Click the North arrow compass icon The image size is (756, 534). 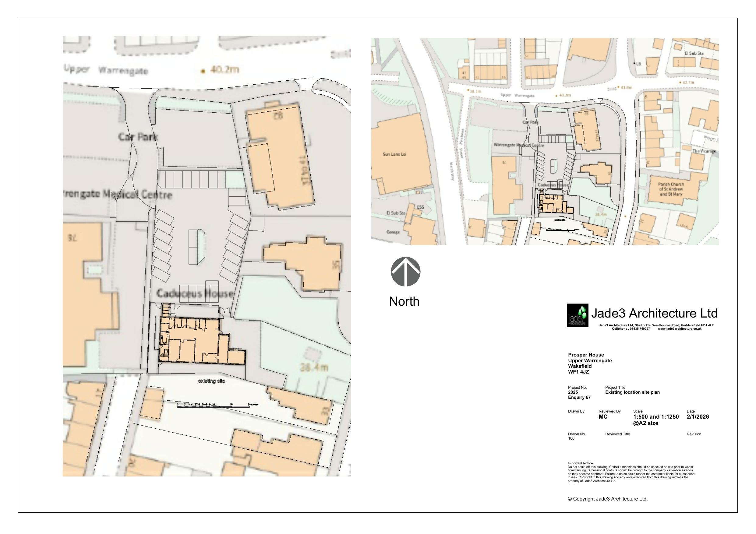405,272
